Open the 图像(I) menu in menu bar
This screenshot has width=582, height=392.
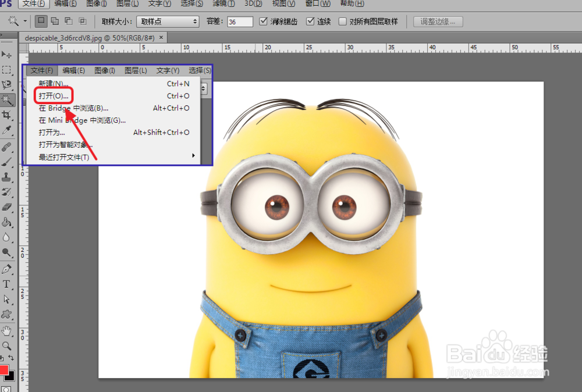click(97, 3)
